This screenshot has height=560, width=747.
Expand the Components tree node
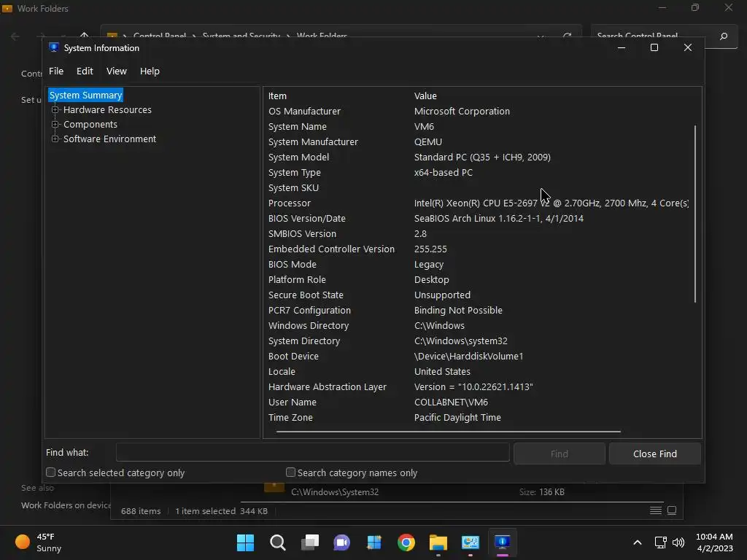coord(55,124)
